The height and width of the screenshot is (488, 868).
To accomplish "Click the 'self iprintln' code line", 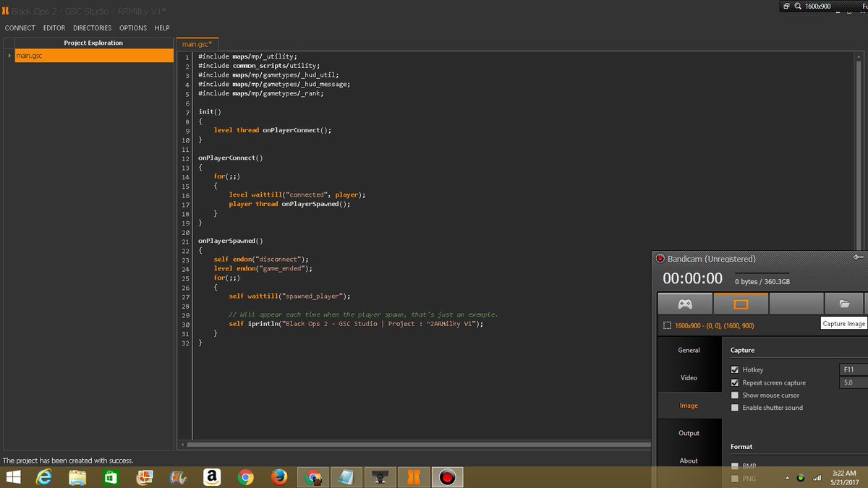I will 355,324.
